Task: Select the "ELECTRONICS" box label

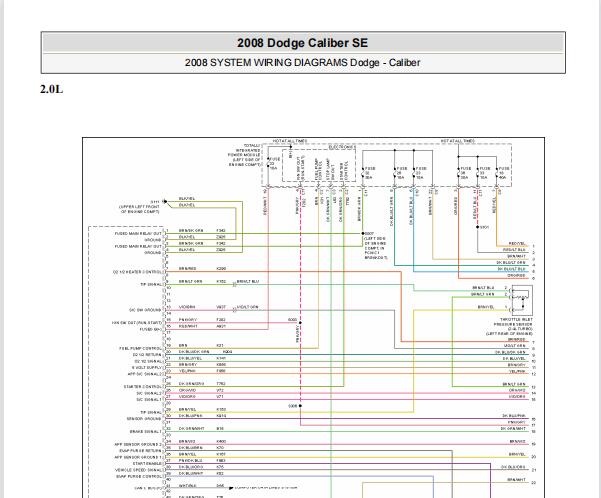Action: coord(341,147)
